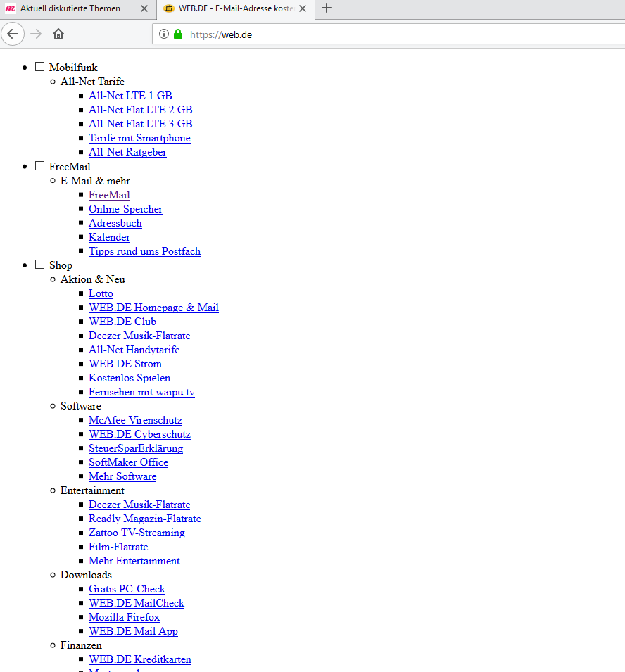The width and height of the screenshot is (625, 672).
Task: Click the Software heading text
Action: [81, 406]
